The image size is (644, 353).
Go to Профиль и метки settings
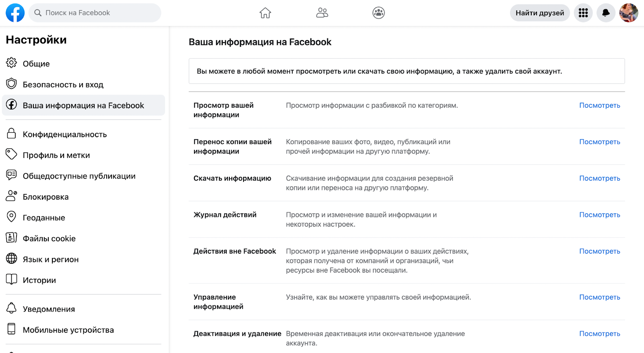(83, 155)
